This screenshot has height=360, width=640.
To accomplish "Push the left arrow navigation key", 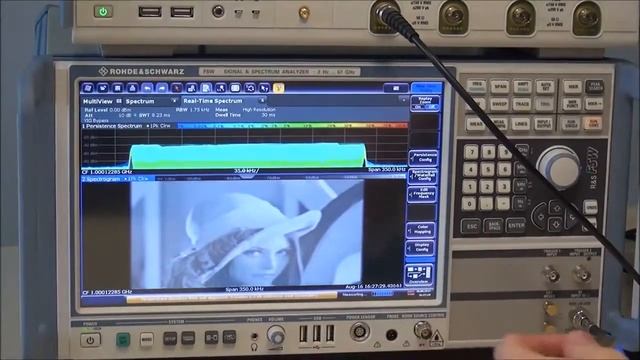I will tap(540, 216).
